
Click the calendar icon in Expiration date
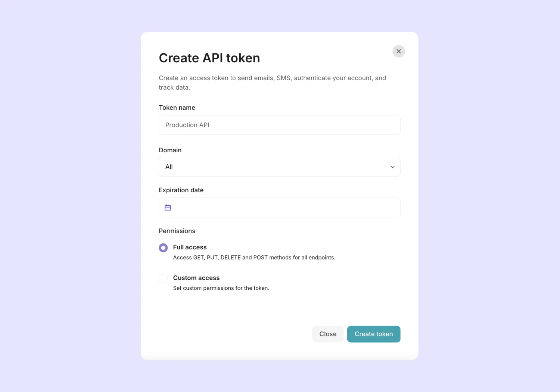coord(168,208)
